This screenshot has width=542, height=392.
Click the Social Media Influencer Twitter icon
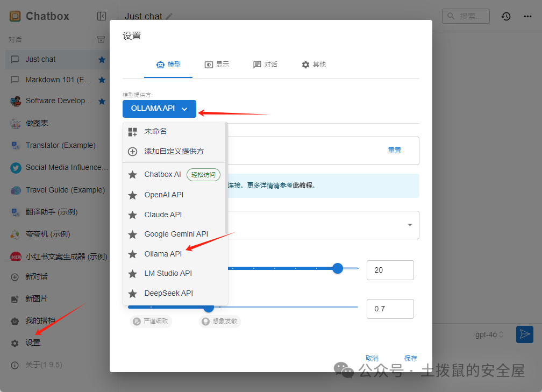click(x=16, y=168)
